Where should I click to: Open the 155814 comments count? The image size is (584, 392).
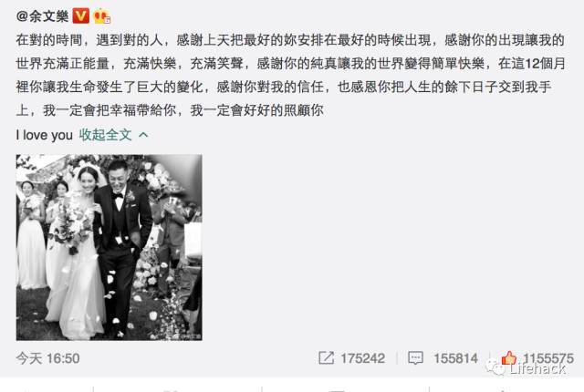pyautogui.click(x=455, y=358)
